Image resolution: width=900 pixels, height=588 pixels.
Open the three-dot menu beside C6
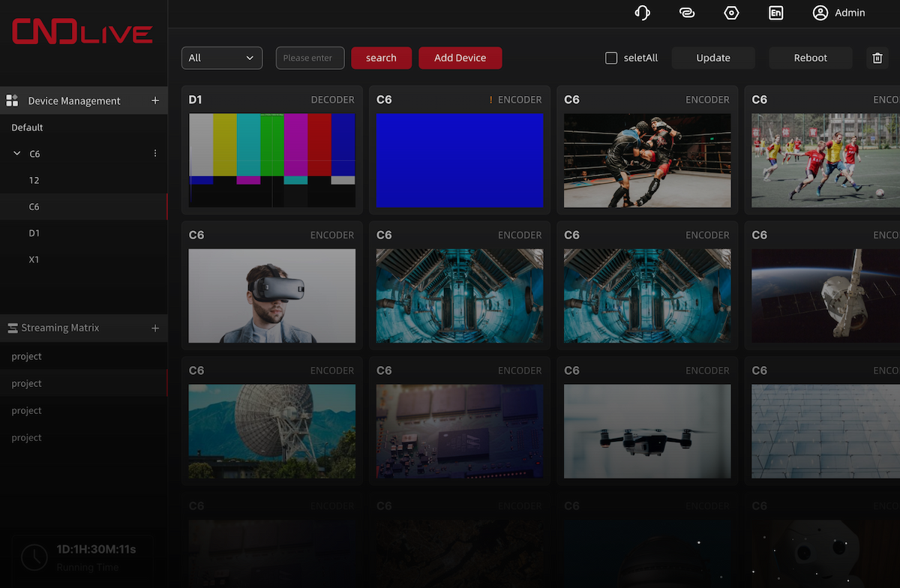(155, 153)
